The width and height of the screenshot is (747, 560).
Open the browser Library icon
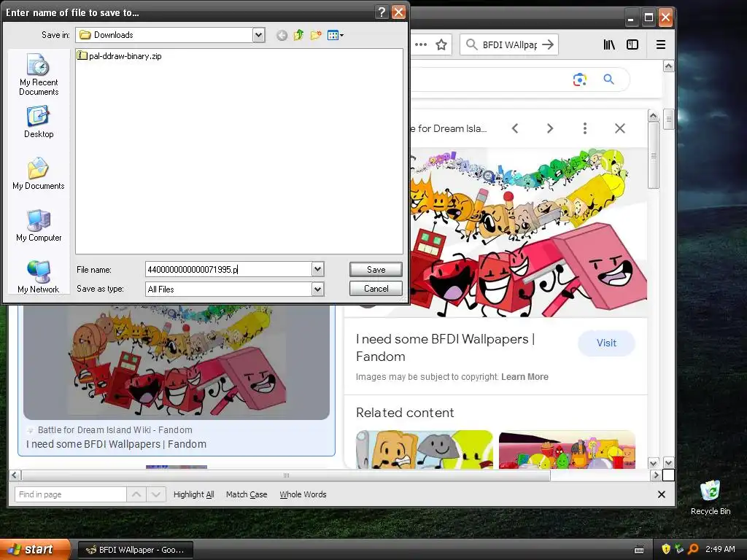[609, 44]
